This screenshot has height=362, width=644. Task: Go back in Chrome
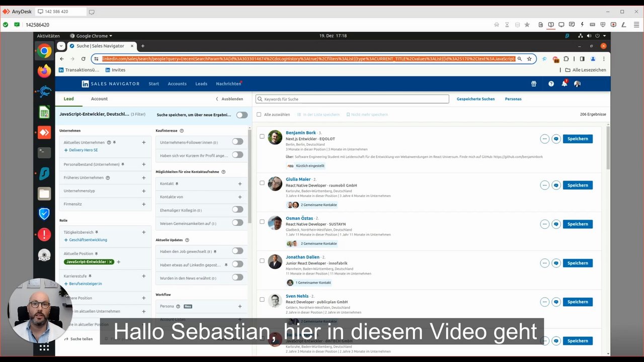coord(62,59)
